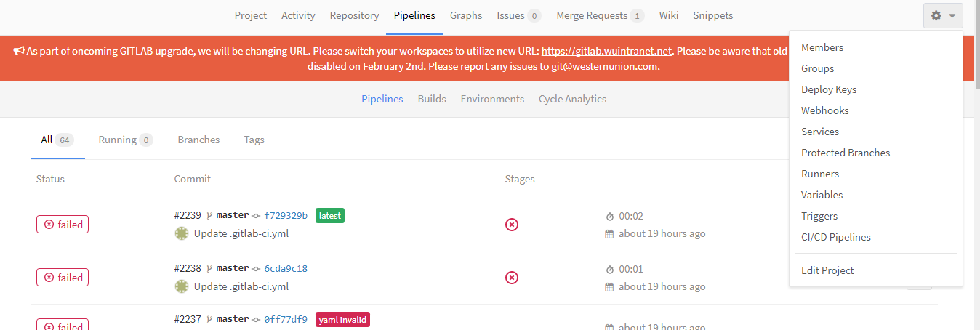Open commit f729329b link
This screenshot has width=980, height=330.
tap(286, 216)
